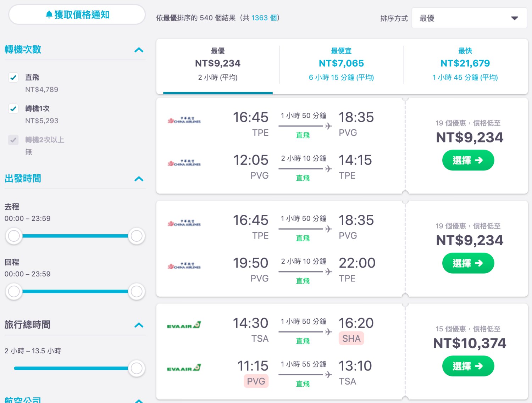Click EVA Air logo on 14:30 TSA flight

(x=184, y=325)
